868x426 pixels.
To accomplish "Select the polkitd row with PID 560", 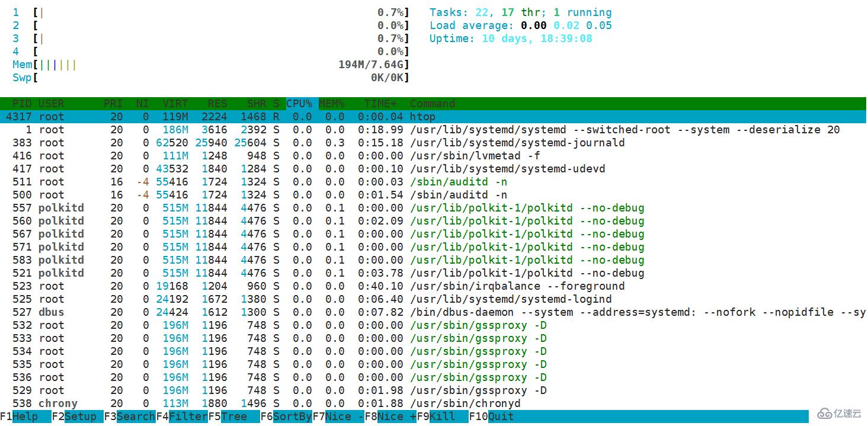I will (x=433, y=221).
